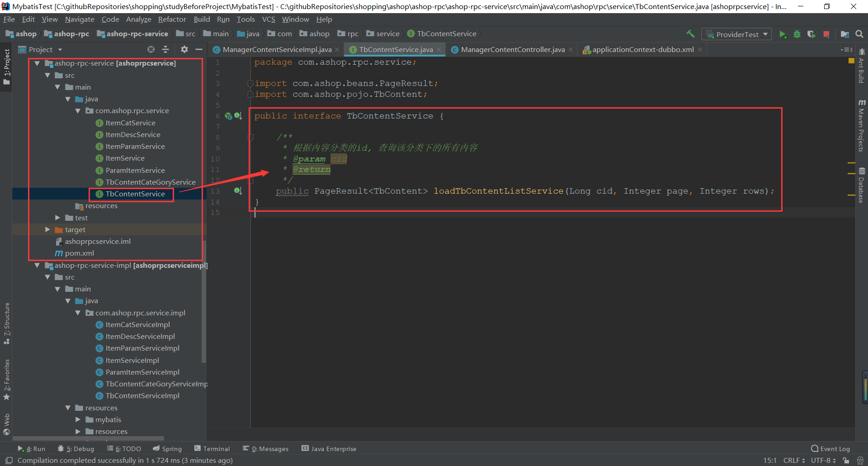
Task: Open the ProviderTest run configuration dropdown
Action: [x=737, y=34]
